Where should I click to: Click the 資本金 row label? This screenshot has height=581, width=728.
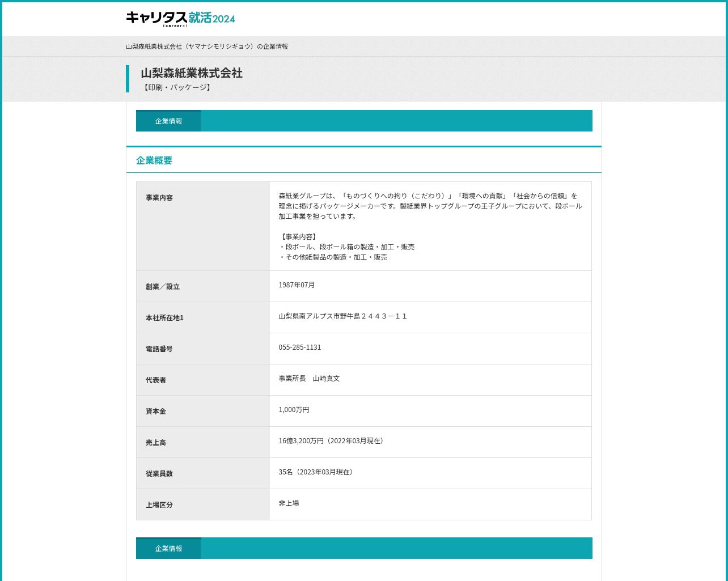coord(156,412)
